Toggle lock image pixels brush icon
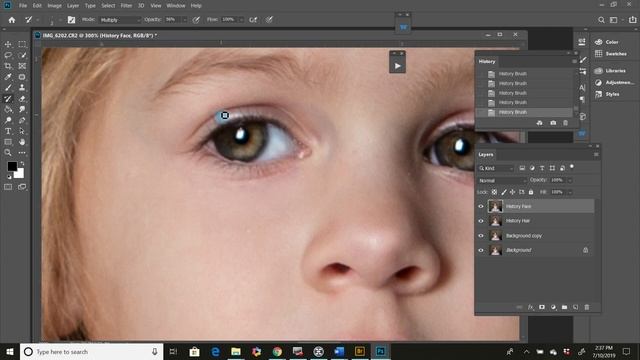 [x=504, y=192]
